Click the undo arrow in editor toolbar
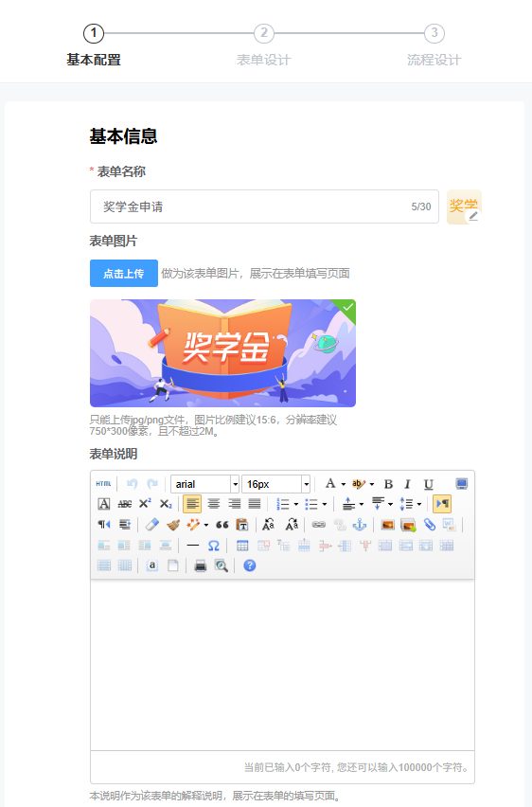 [133, 484]
